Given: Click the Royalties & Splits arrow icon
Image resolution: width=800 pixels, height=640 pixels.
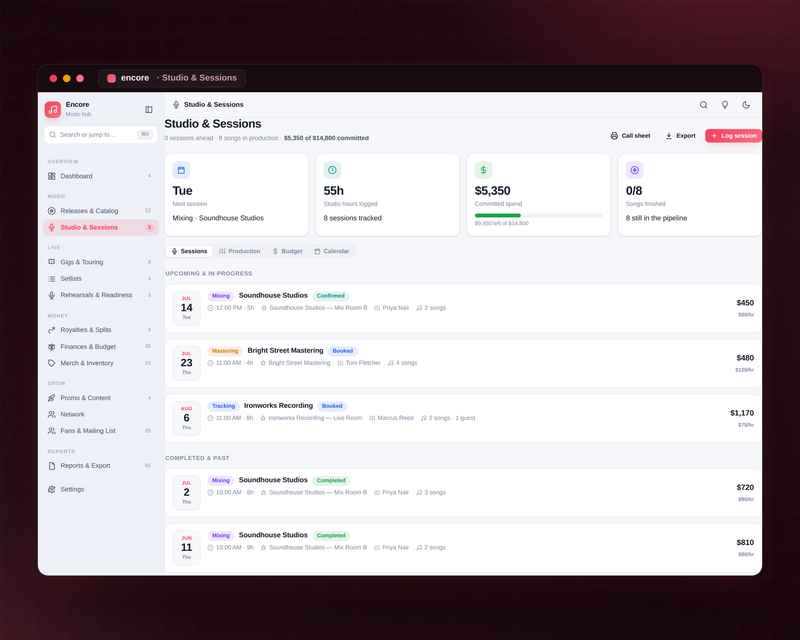Looking at the screenshot, I should (52, 330).
